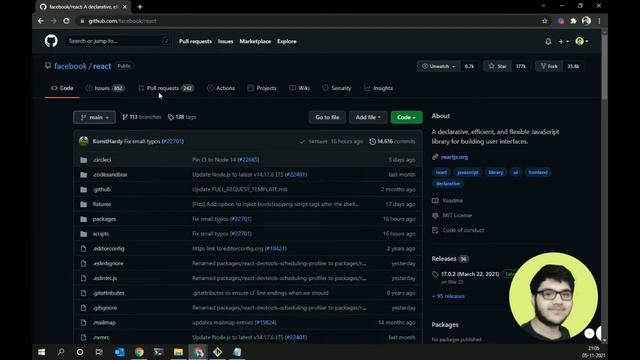Screen dimensions: 640x360
Task: Expand the Unwatch dropdown
Action: (x=438, y=66)
